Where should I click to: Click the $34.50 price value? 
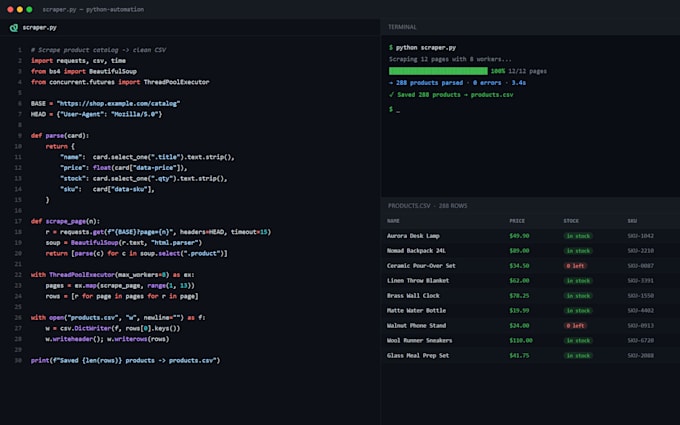(x=519, y=265)
